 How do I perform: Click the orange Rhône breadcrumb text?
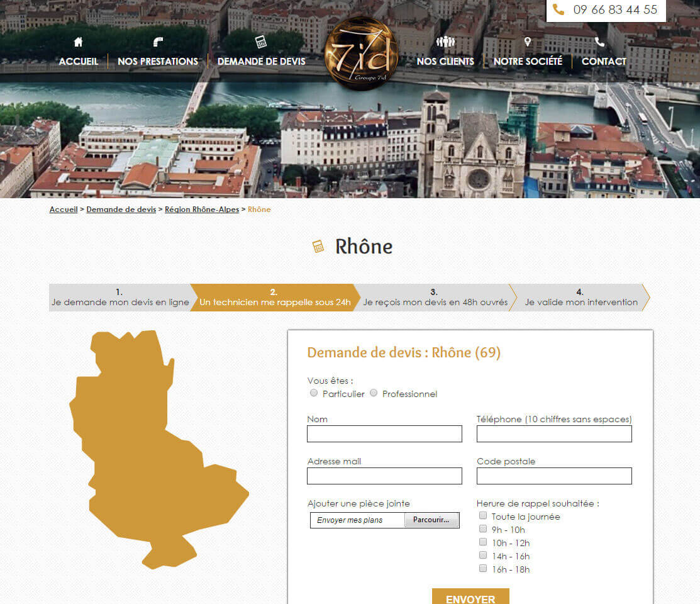(x=259, y=210)
